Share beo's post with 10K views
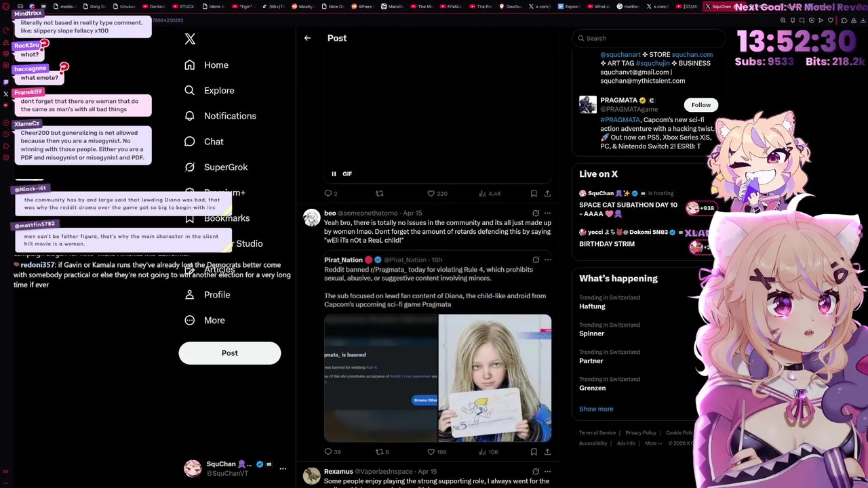This screenshot has height=488, width=868. 547,452
